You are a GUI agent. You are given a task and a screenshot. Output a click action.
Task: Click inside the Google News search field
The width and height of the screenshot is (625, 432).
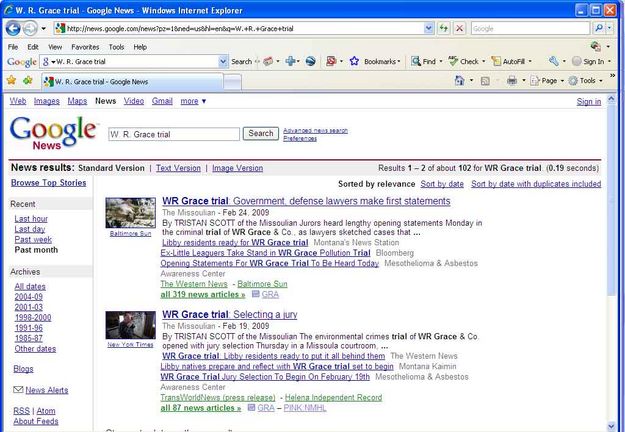coord(171,133)
